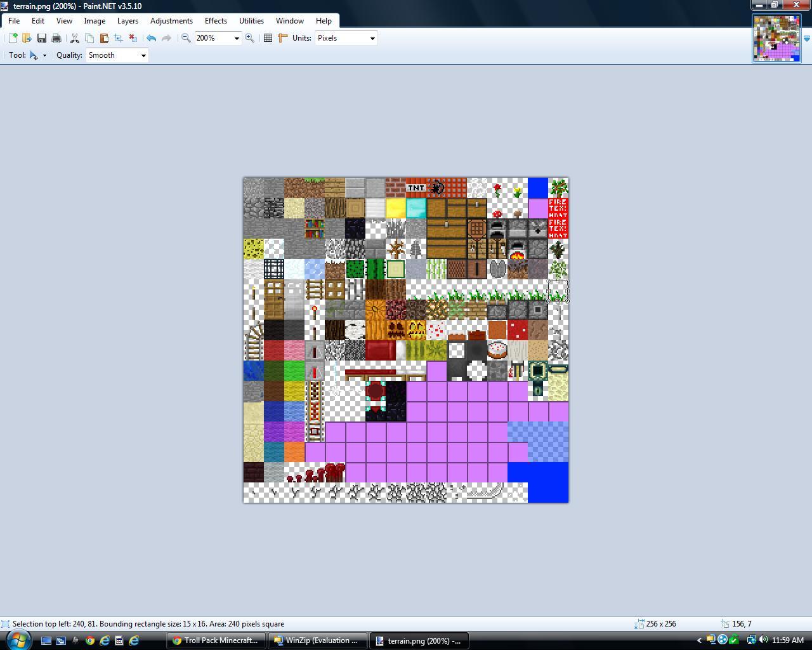Open the Utilities menu
Image resolution: width=812 pixels, height=650 pixels.
[x=251, y=21]
